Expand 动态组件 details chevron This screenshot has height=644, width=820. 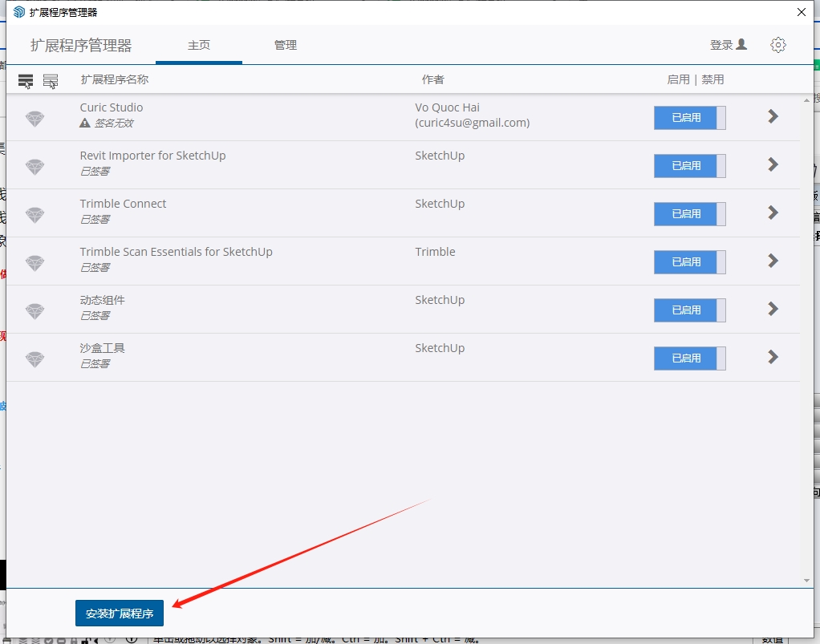coord(773,309)
